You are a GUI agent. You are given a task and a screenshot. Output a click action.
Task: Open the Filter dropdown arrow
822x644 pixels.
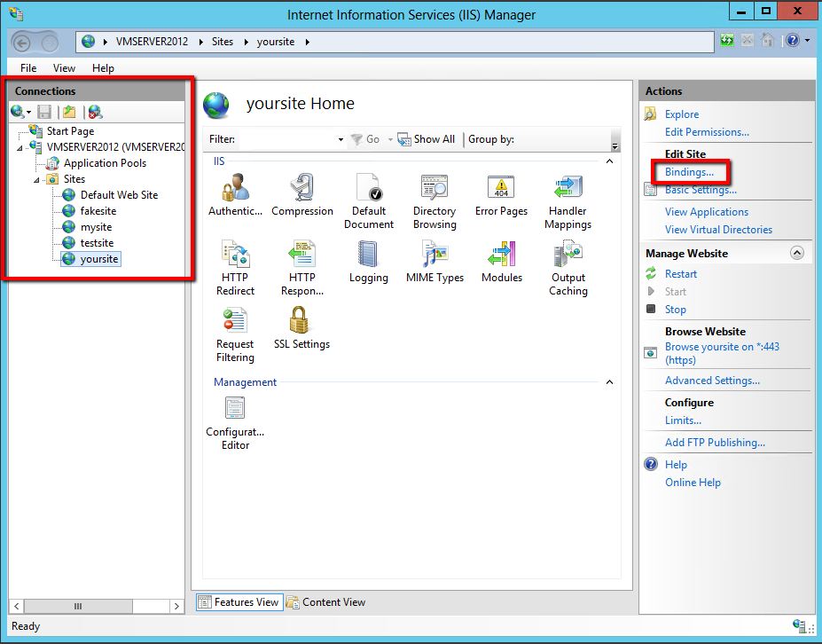[x=341, y=139]
